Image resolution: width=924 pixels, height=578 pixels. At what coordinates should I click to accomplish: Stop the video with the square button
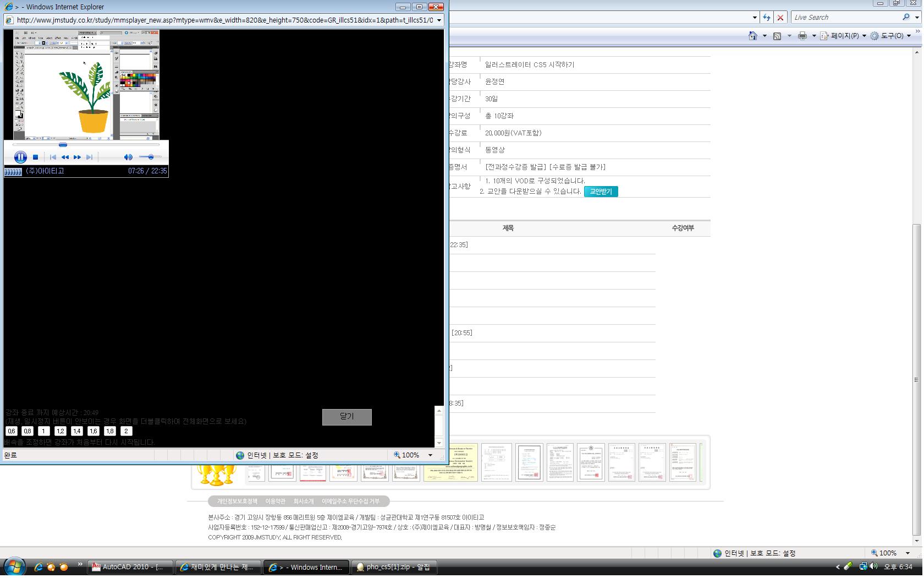[36, 157]
